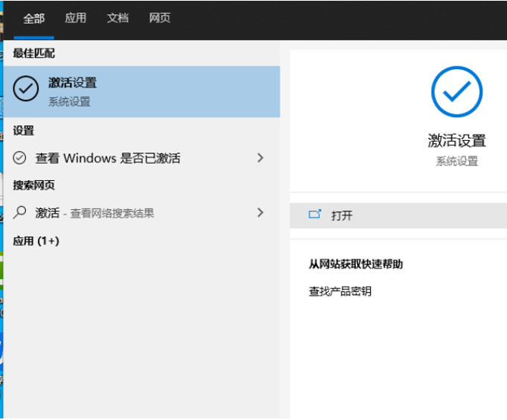Open the 网页 search tab
This screenshot has width=507, height=420.
(x=159, y=18)
